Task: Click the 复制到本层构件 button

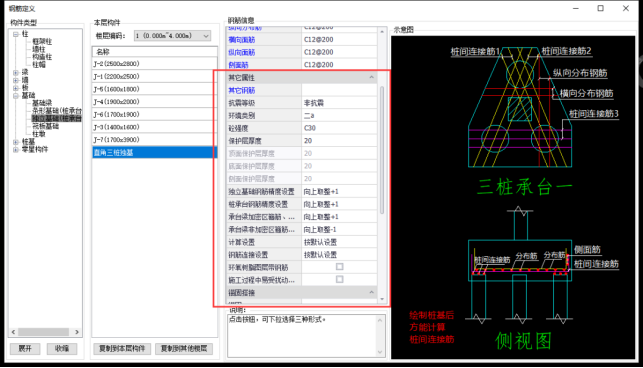Action: 122,348
